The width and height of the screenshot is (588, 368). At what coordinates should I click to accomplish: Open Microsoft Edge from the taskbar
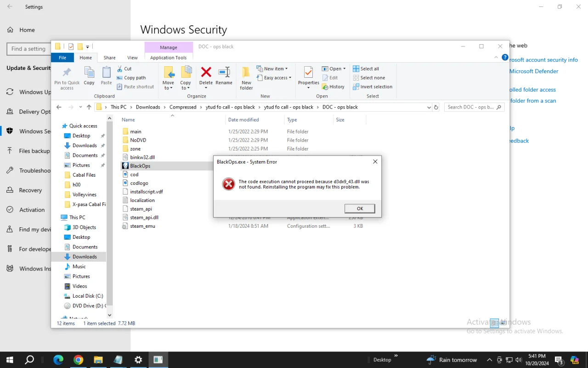click(58, 360)
